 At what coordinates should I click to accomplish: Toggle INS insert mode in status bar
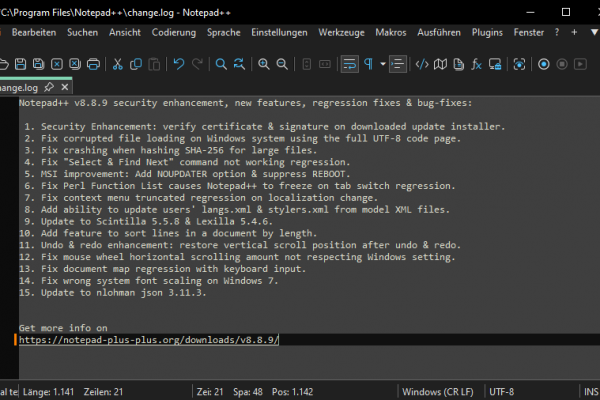click(591, 392)
